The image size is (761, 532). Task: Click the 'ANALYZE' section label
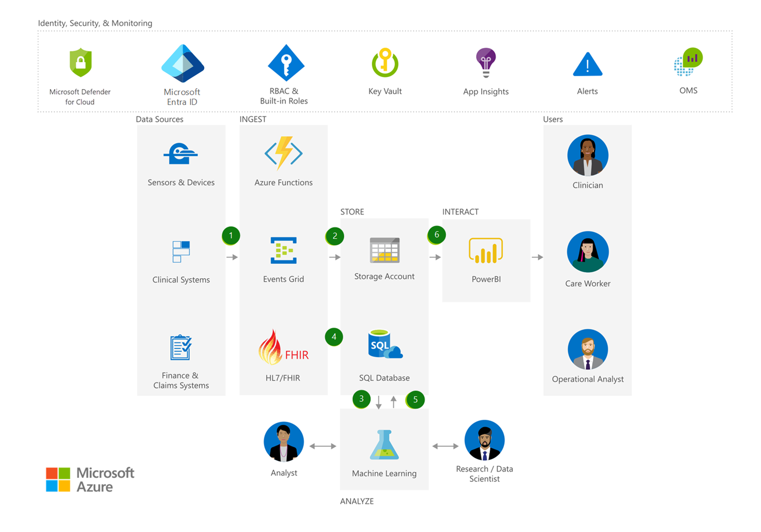(x=357, y=501)
